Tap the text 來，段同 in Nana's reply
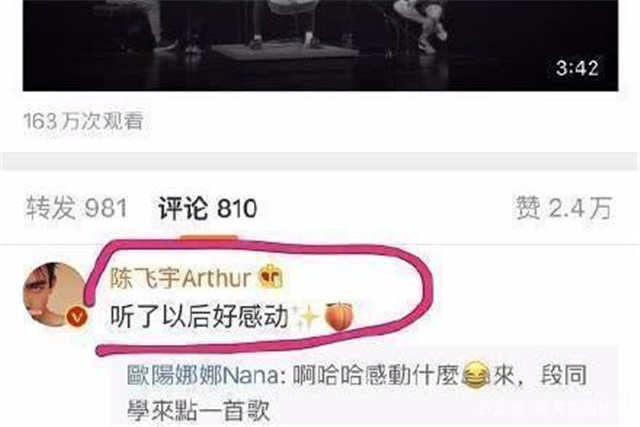640x427 pixels. [x=540, y=375]
